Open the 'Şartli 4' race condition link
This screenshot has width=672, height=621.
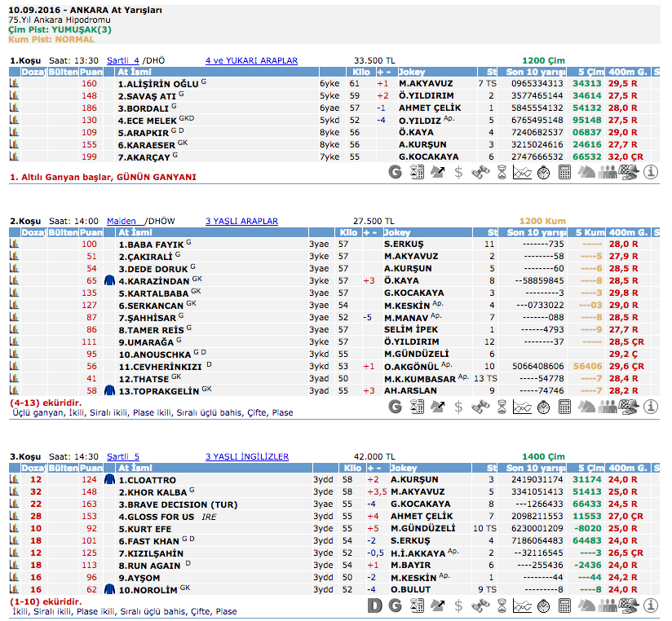(x=123, y=60)
